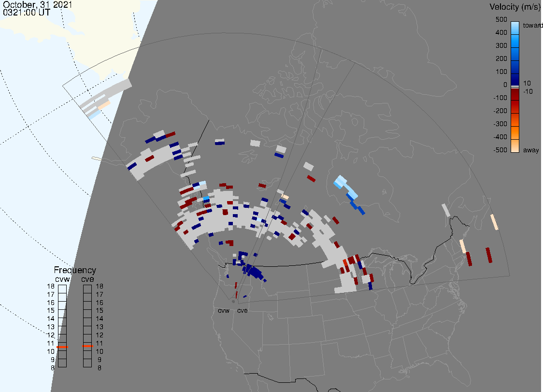Image resolution: width=543 pixels, height=392 pixels.
Task: Click the 500 tick label on velocity scale
Action: coord(501,19)
